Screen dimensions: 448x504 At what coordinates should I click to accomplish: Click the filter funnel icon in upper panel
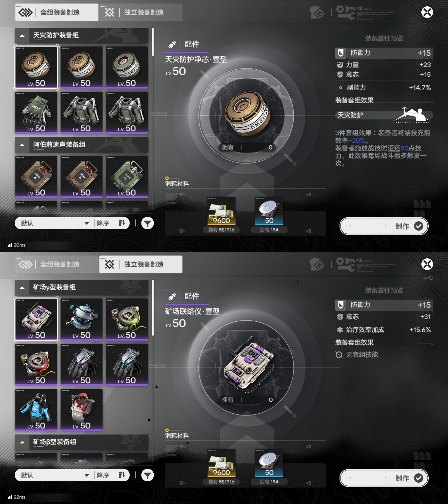[147, 223]
